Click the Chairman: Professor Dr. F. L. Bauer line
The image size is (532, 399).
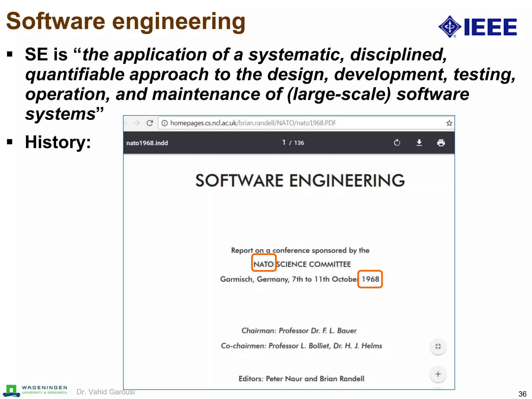299,330
